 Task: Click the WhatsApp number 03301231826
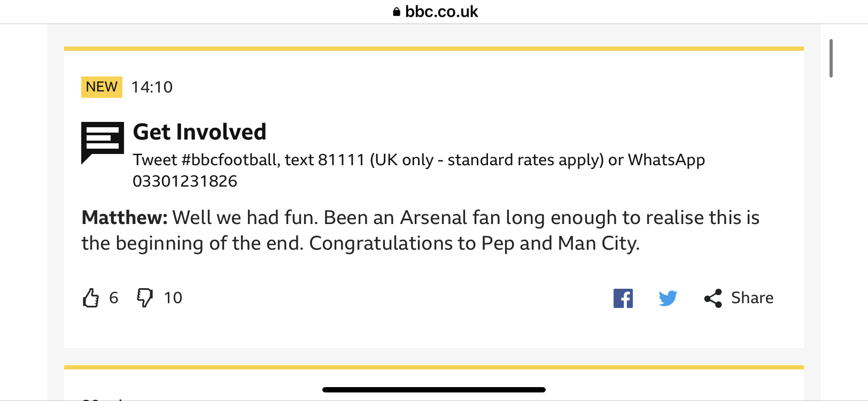(x=185, y=181)
